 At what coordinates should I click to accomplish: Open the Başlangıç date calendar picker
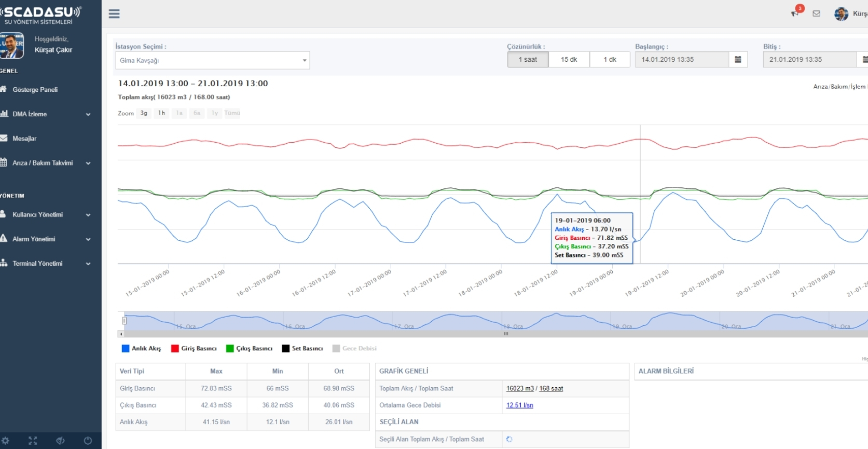tap(738, 60)
